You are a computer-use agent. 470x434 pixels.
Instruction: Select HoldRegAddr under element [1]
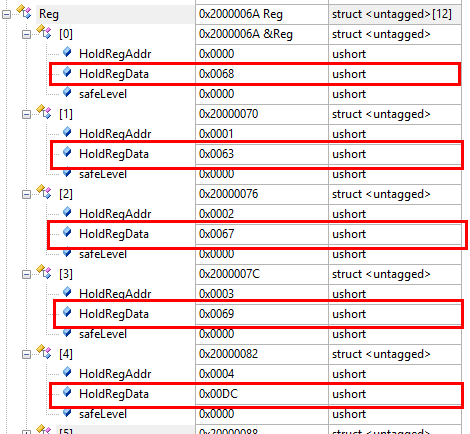[115, 134]
